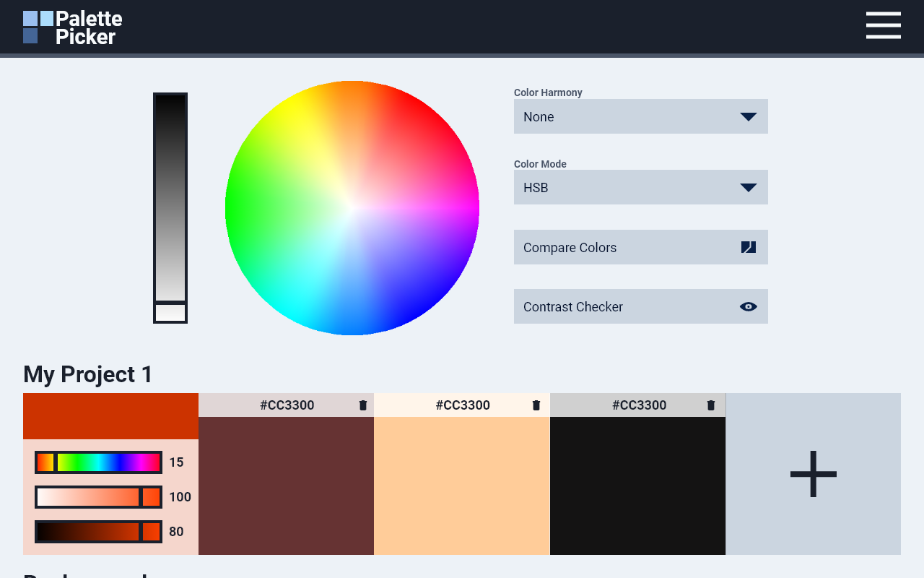Open the Color Harmony dropdown
924x578 pixels.
[x=641, y=116]
